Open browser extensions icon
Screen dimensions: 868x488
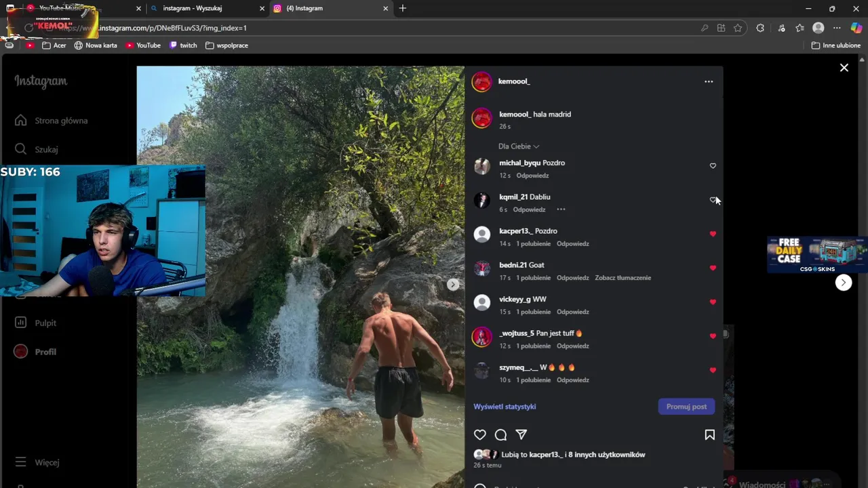pyautogui.click(x=760, y=28)
